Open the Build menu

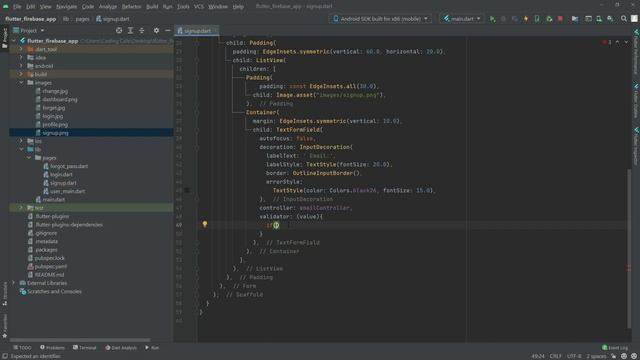(152, 7)
